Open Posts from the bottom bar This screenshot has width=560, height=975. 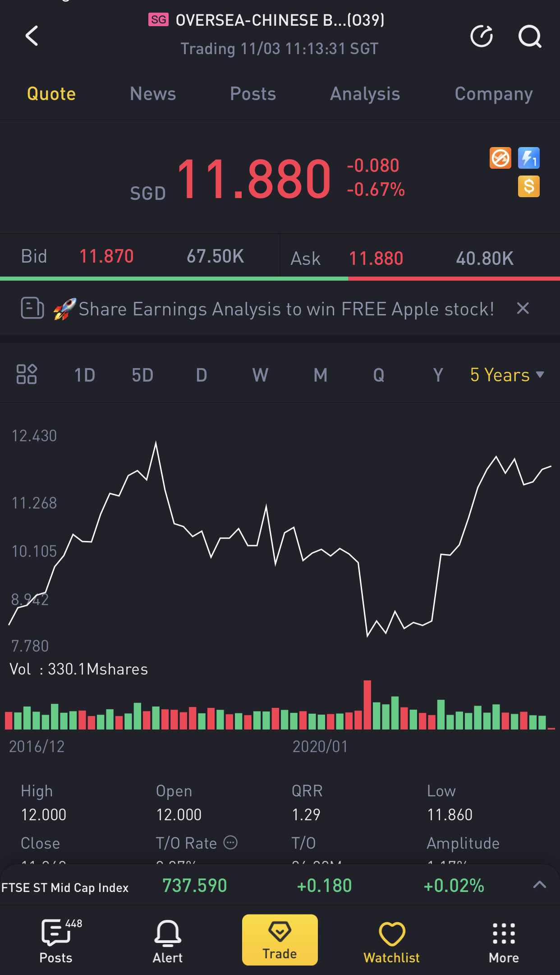[x=56, y=941]
